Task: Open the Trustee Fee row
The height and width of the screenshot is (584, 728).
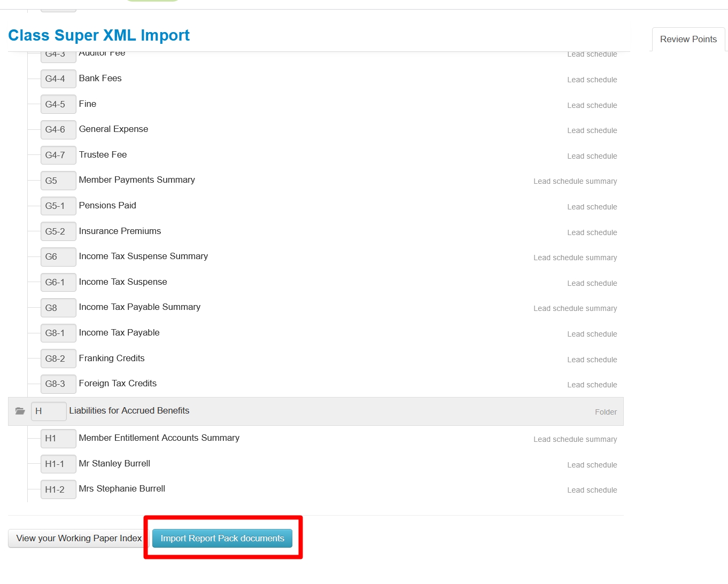Action: (x=103, y=155)
